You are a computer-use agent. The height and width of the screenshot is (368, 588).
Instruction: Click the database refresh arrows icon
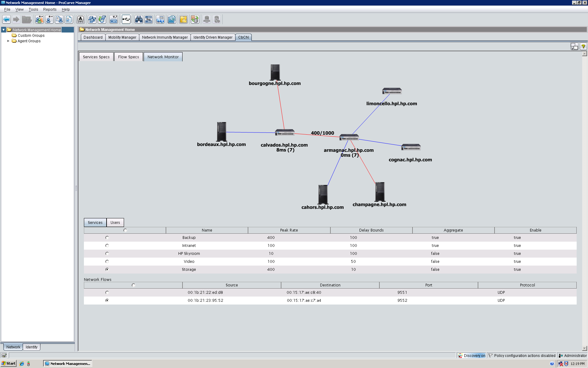pos(195,20)
